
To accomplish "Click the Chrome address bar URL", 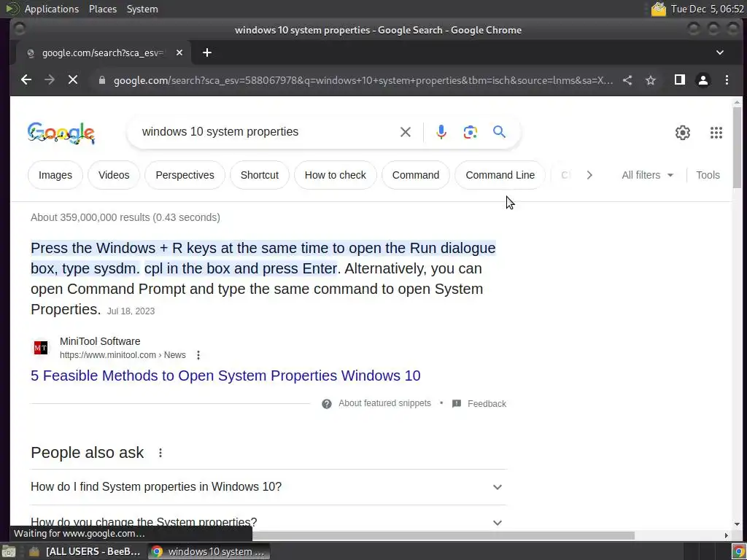I will pos(363,80).
